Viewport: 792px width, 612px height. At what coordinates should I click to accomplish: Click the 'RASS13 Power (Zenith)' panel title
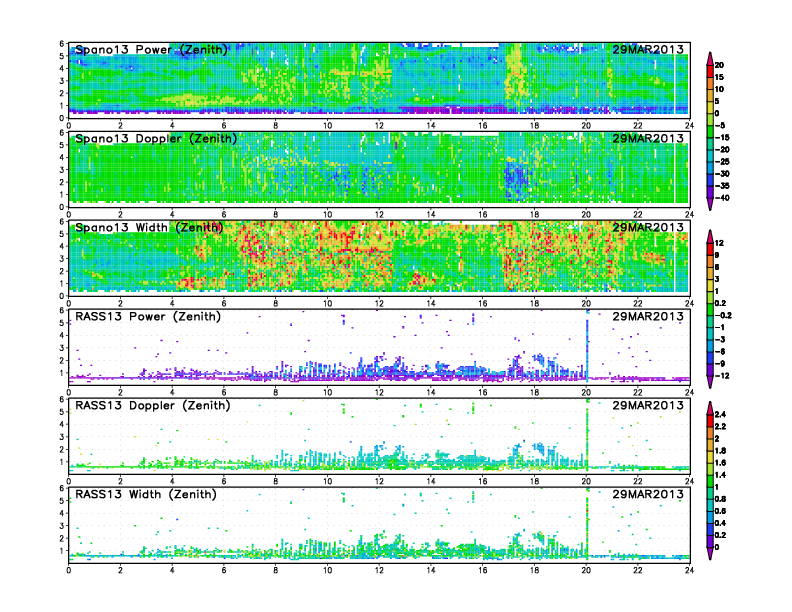pos(147,317)
